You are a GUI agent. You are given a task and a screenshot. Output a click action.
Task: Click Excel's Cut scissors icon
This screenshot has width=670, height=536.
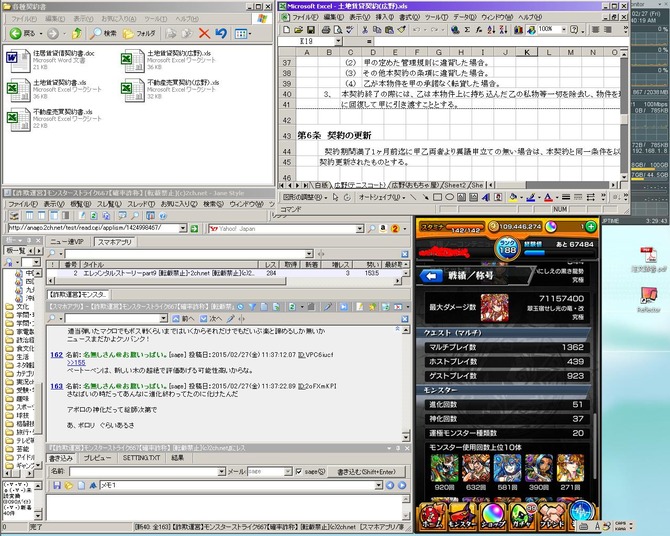click(365, 29)
